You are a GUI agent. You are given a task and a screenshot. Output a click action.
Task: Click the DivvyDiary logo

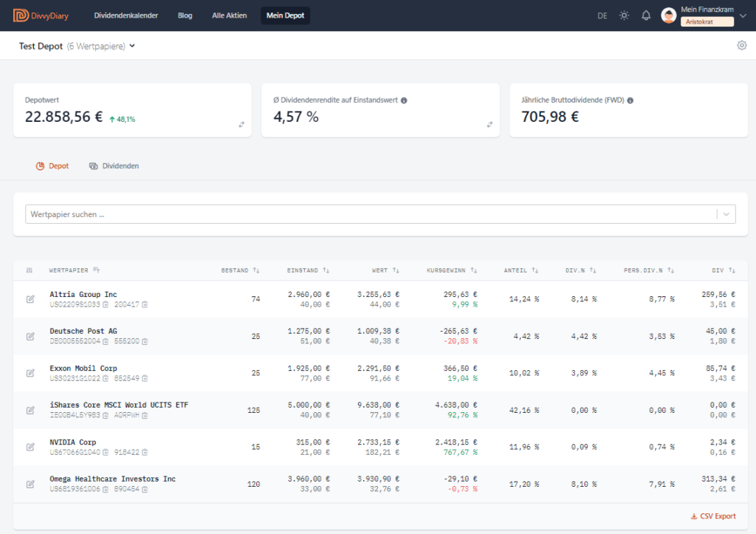41,16
